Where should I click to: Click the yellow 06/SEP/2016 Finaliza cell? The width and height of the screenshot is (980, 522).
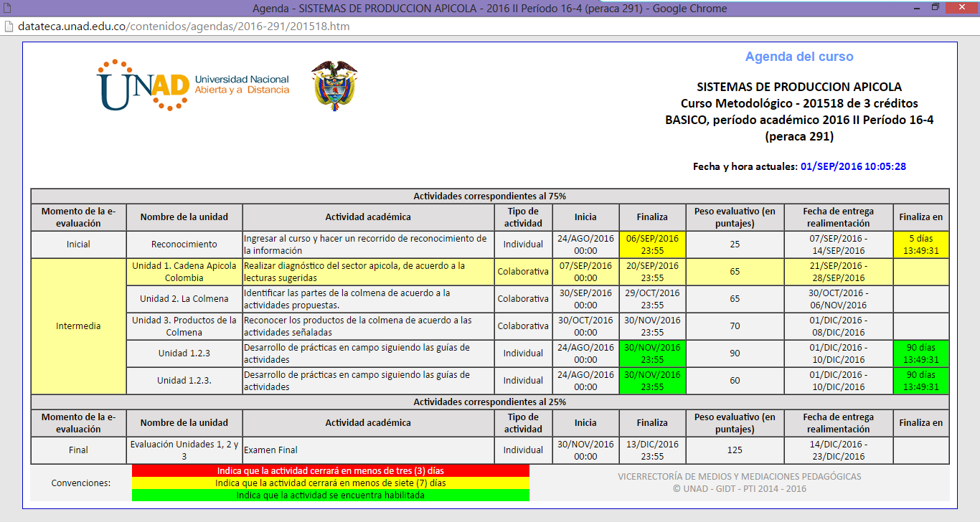point(651,245)
